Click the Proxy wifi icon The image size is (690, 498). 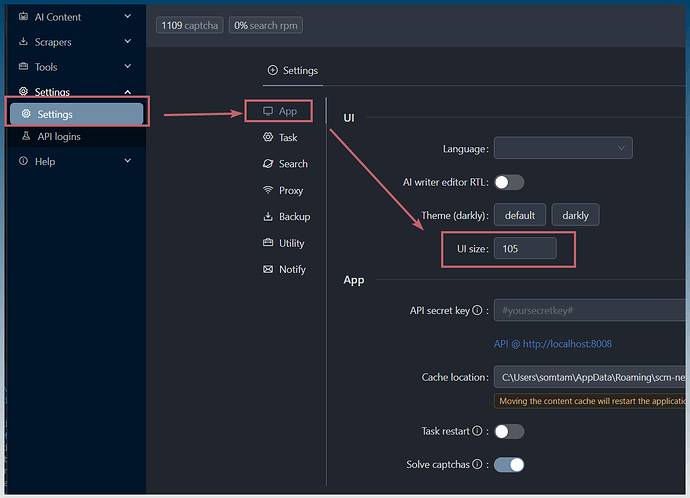point(268,190)
